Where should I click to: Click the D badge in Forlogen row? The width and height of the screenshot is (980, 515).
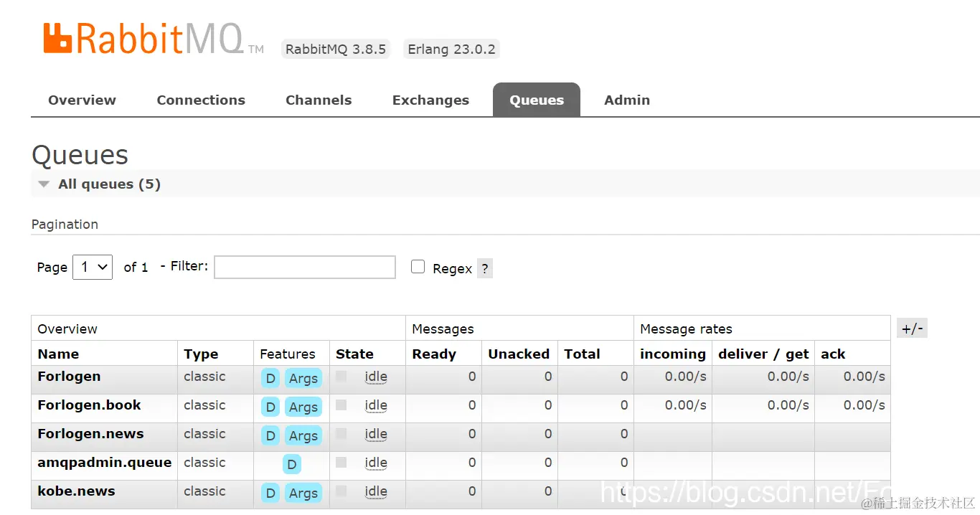point(270,379)
